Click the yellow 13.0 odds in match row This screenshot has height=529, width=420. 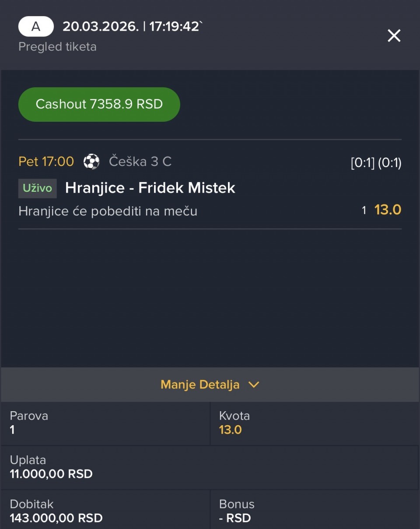pos(388,210)
